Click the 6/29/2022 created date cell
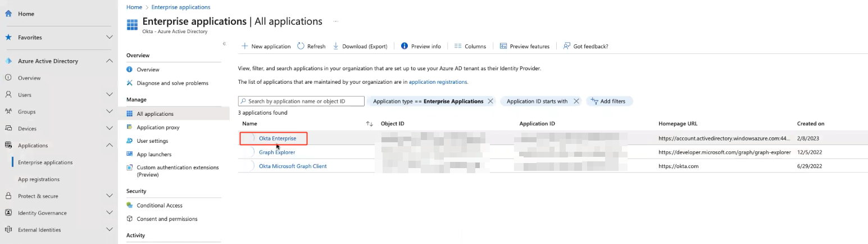The width and height of the screenshot is (868, 244). click(810, 166)
